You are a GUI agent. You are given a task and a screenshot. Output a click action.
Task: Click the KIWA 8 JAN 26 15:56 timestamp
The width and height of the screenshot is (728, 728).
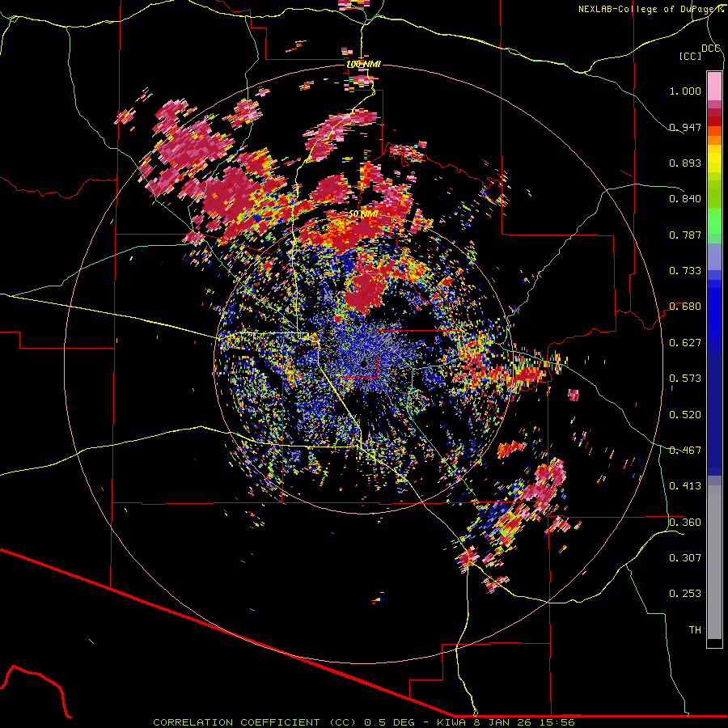point(506,722)
